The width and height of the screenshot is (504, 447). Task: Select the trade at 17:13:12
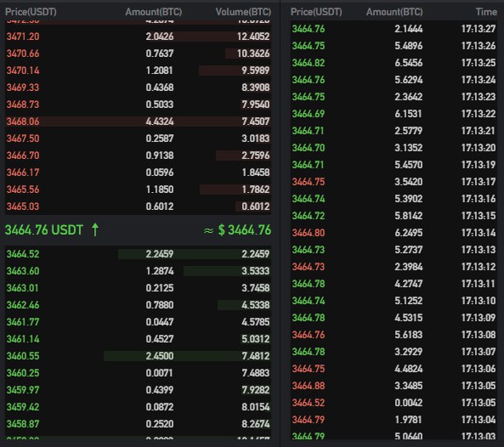point(394,267)
